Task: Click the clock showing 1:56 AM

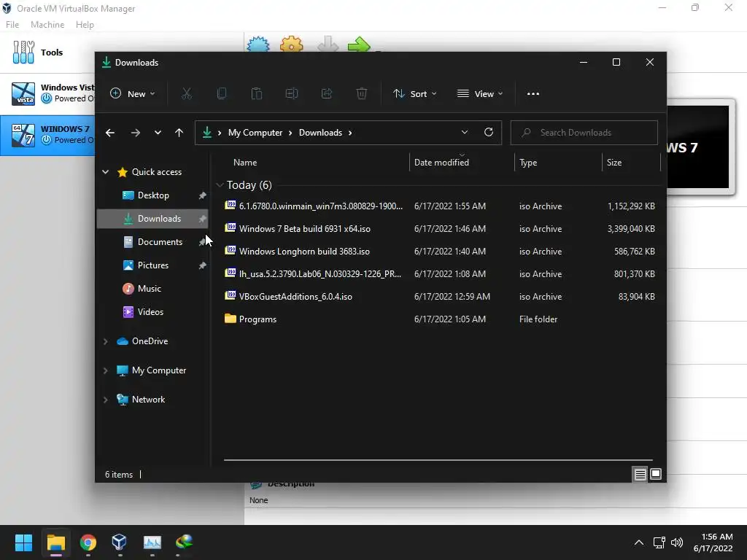Action: 716,537
